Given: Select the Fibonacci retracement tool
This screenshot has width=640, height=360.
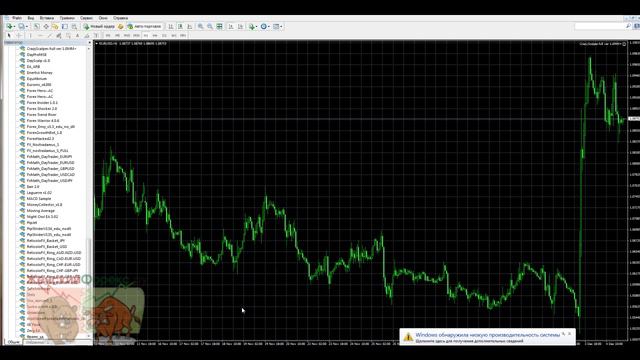Looking at the screenshot, I should [x=68, y=36].
